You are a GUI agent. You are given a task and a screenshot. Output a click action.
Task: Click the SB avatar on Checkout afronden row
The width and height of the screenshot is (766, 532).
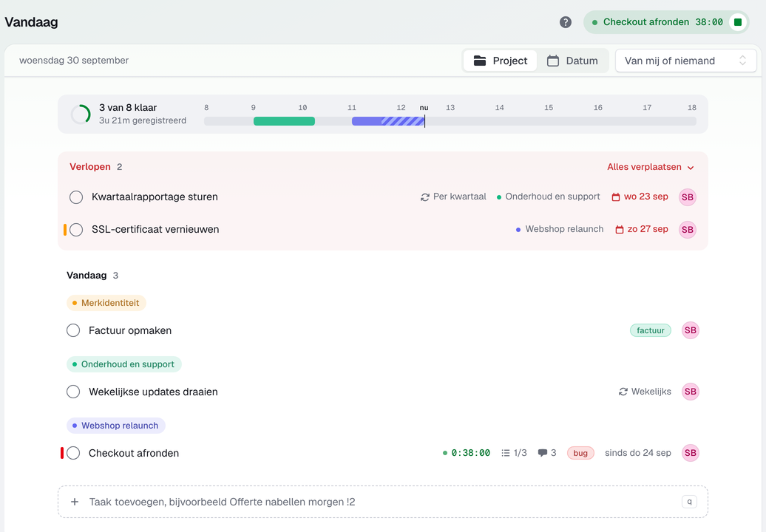click(x=691, y=453)
